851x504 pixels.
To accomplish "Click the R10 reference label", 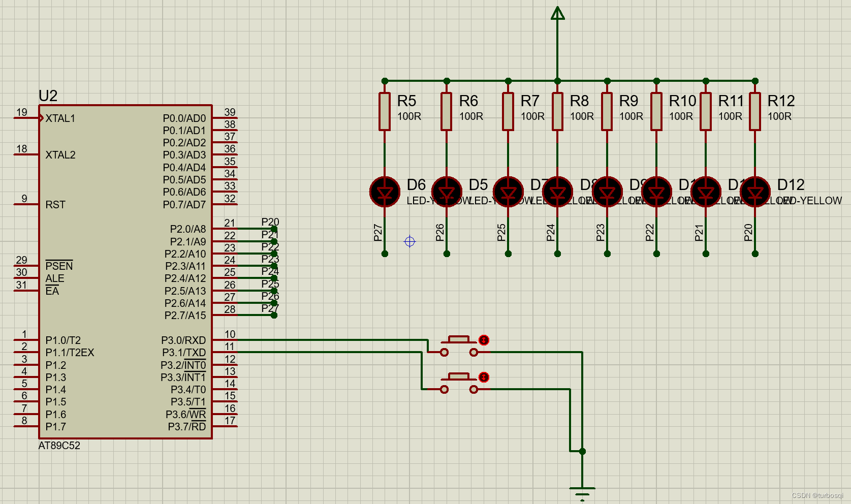I will pos(682,101).
